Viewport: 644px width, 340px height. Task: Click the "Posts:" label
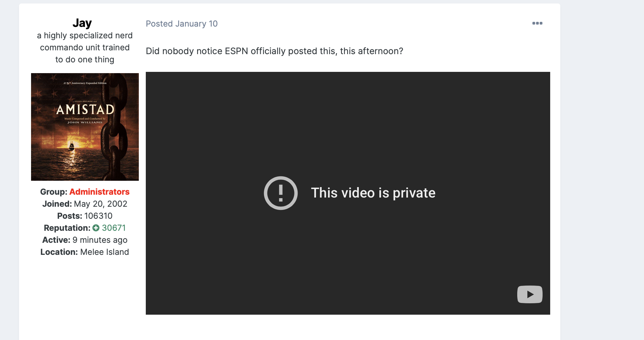point(69,216)
